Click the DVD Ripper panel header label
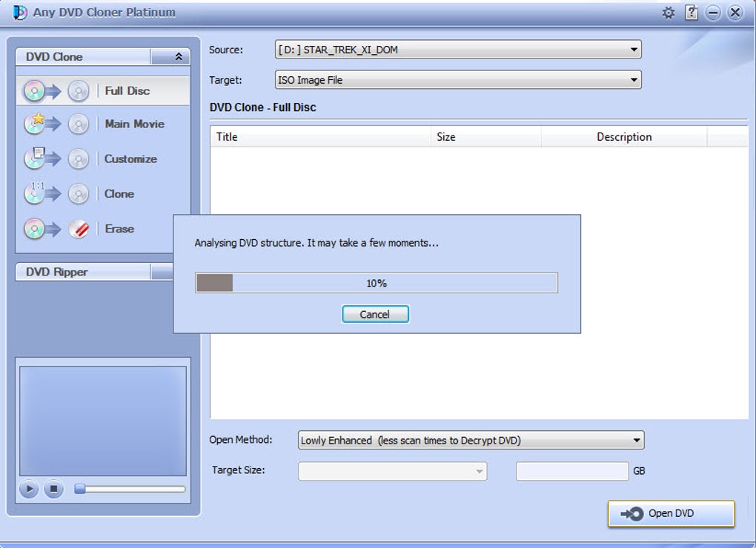This screenshot has height=548, width=756. [x=57, y=272]
